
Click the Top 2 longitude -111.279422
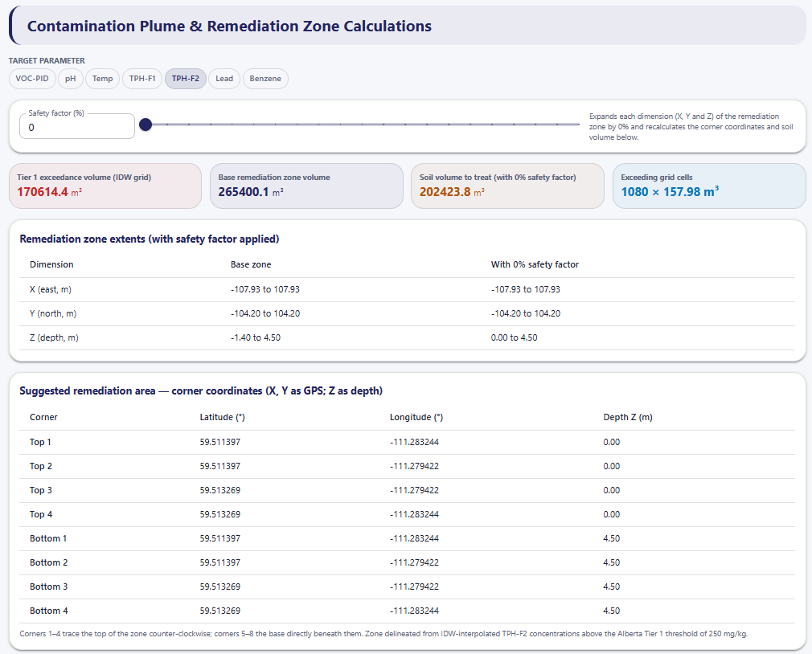point(414,466)
